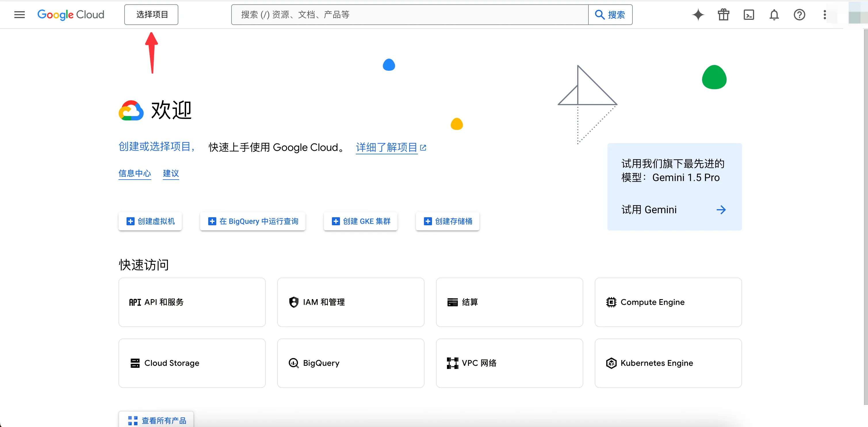Click the Google Cloud logo
Image resolution: width=868 pixels, height=427 pixels.
[x=71, y=14]
